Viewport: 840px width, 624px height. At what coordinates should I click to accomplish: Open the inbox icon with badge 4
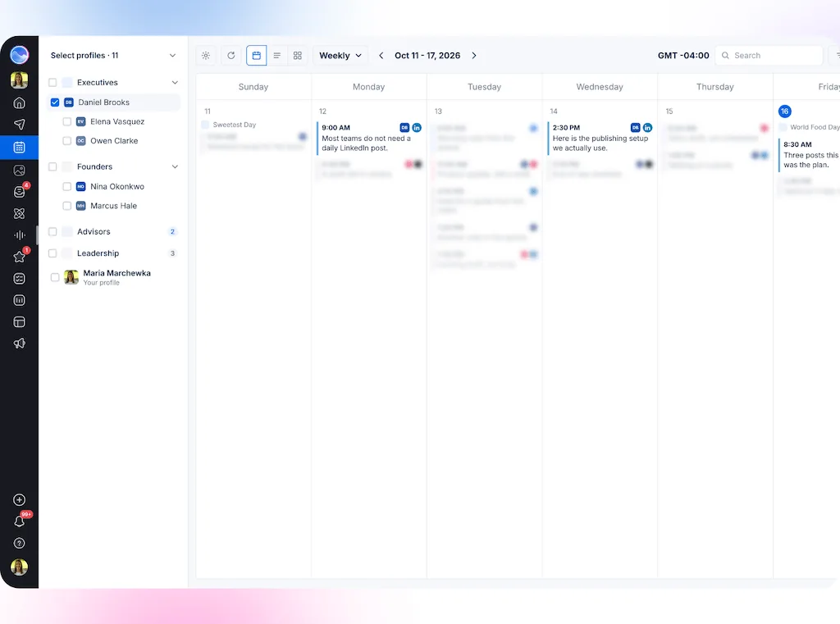20,192
